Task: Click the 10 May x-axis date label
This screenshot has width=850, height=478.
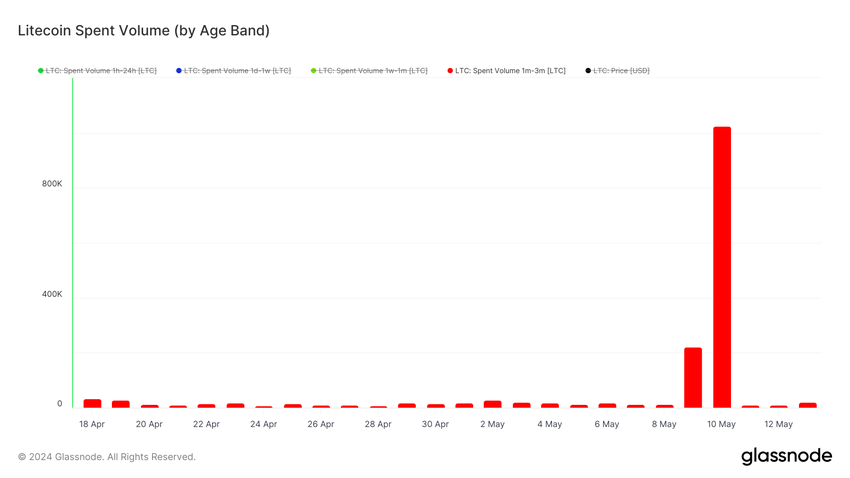Action: coord(721,424)
